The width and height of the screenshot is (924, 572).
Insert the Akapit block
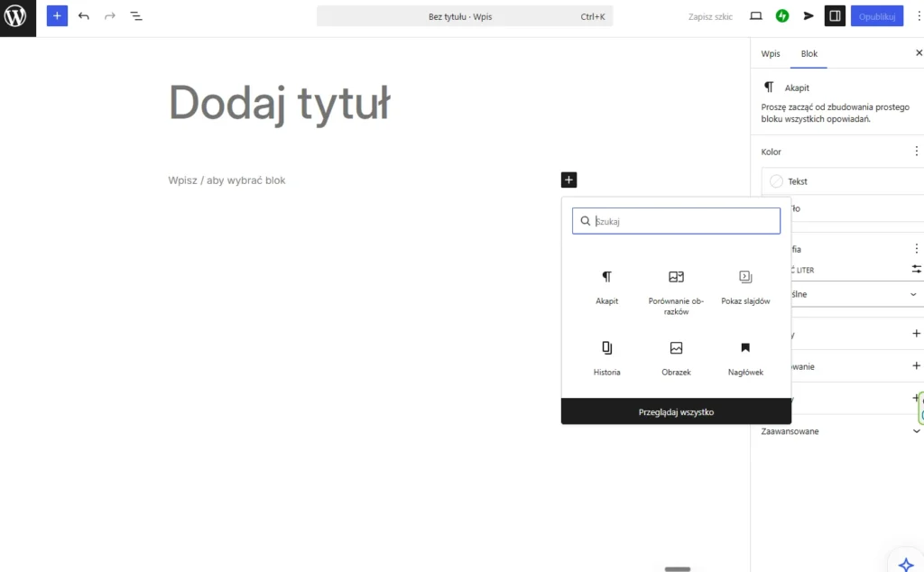(x=607, y=287)
